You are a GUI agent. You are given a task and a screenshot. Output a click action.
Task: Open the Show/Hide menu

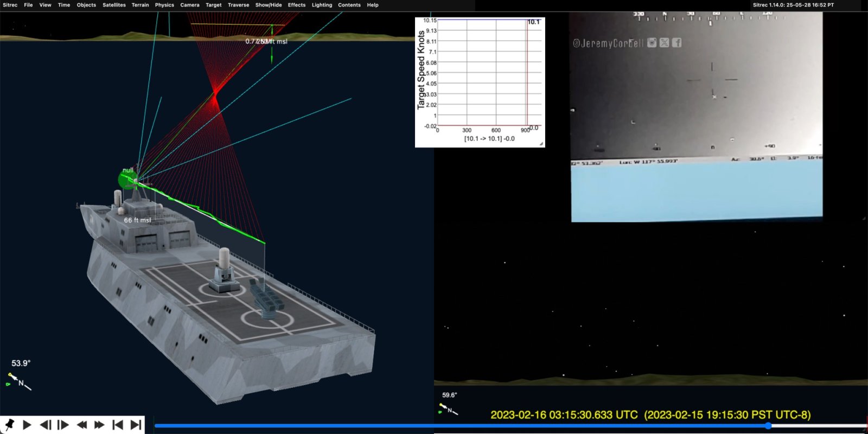click(x=269, y=5)
